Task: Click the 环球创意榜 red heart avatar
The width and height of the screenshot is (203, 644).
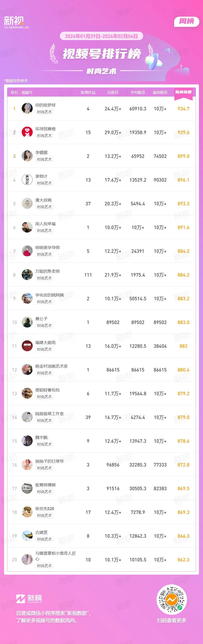Action: click(27, 132)
